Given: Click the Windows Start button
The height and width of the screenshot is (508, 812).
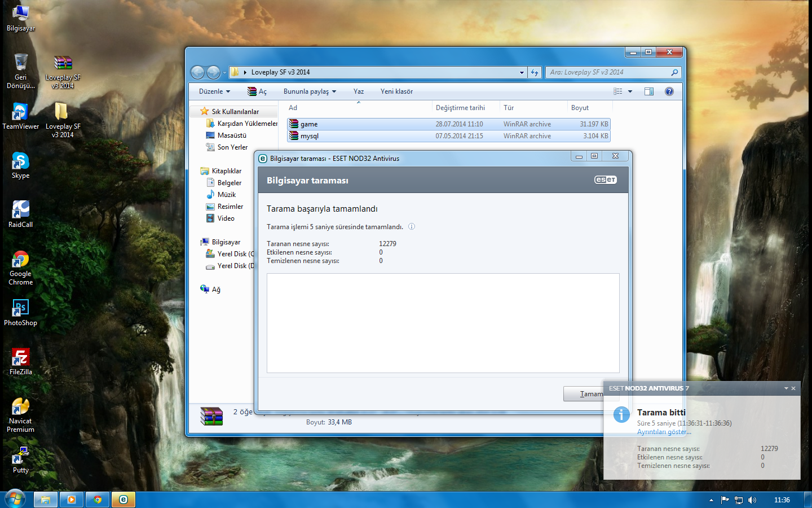Looking at the screenshot, I should 15,500.
